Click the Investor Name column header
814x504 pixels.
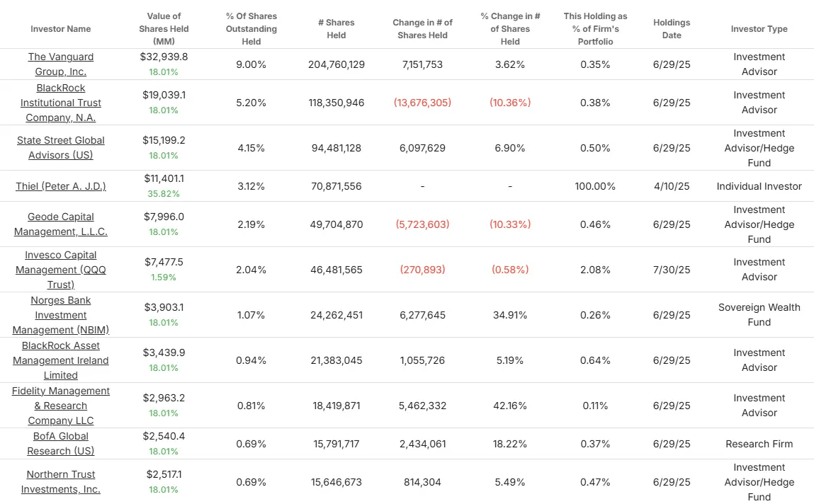61,29
